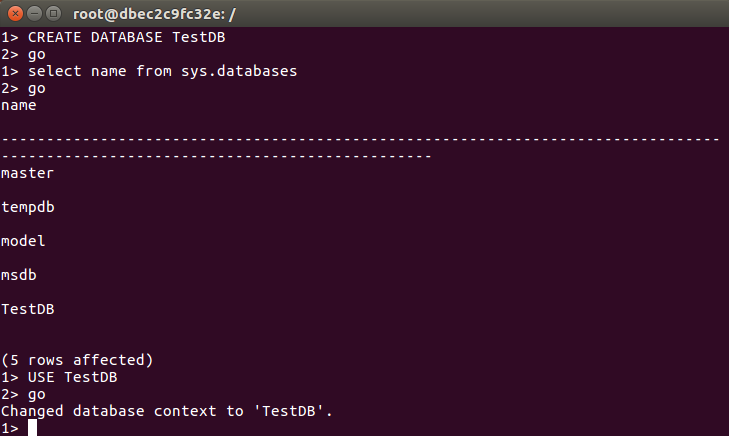Click the 'master' database row
Viewport: 729px width, 436px height.
[27, 173]
